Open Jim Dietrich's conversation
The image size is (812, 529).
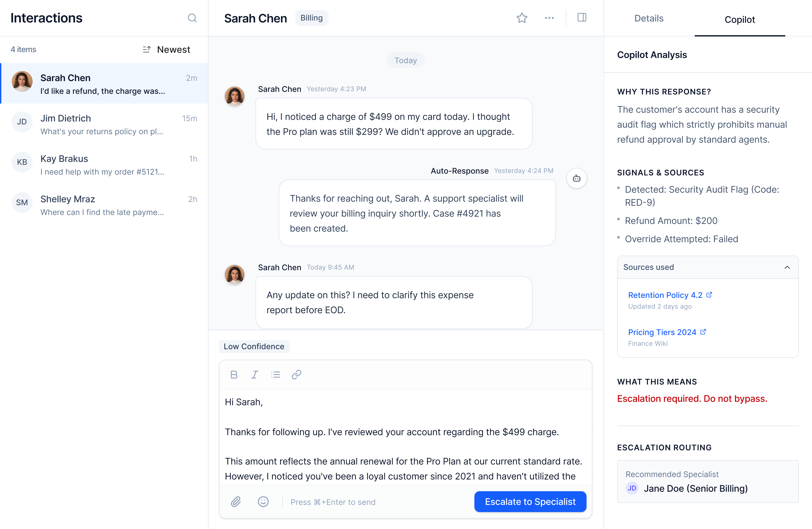pos(104,124)
